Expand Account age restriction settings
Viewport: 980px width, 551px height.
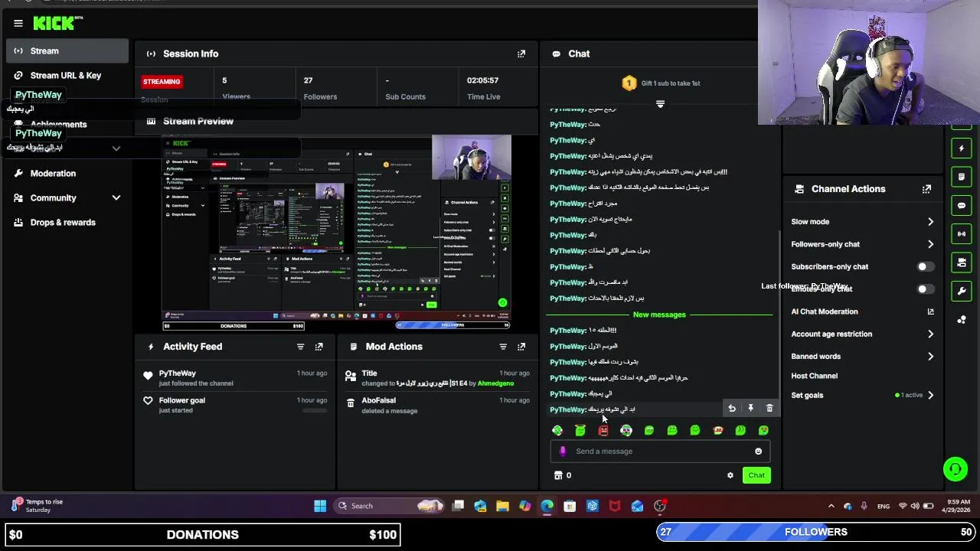[x=930, y=334]
